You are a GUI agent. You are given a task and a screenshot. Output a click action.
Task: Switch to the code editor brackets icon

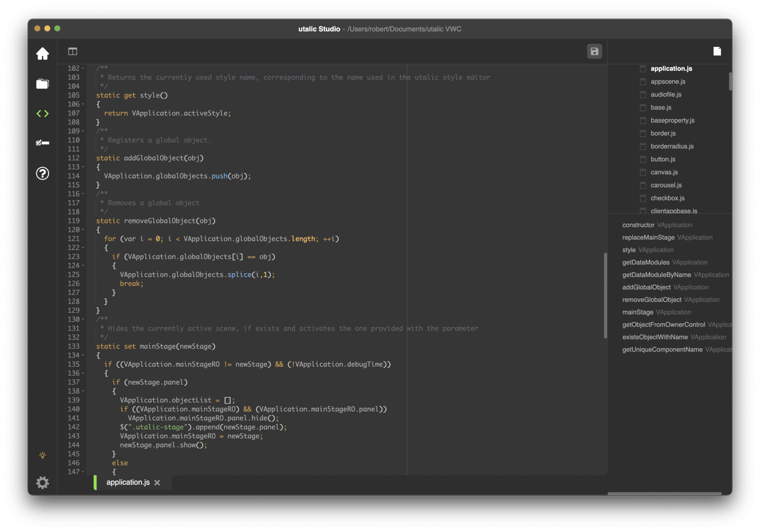coord(42,114)
